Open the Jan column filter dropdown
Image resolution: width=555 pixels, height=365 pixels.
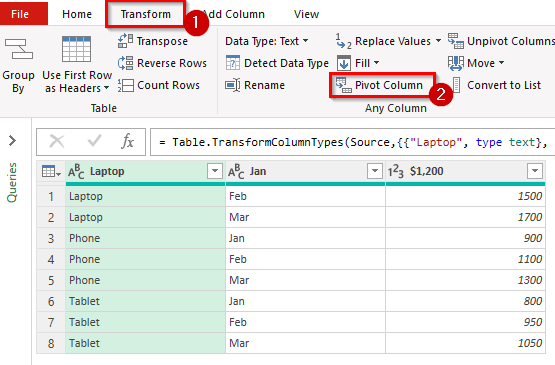pyautogui.click(x=375, y=171)
